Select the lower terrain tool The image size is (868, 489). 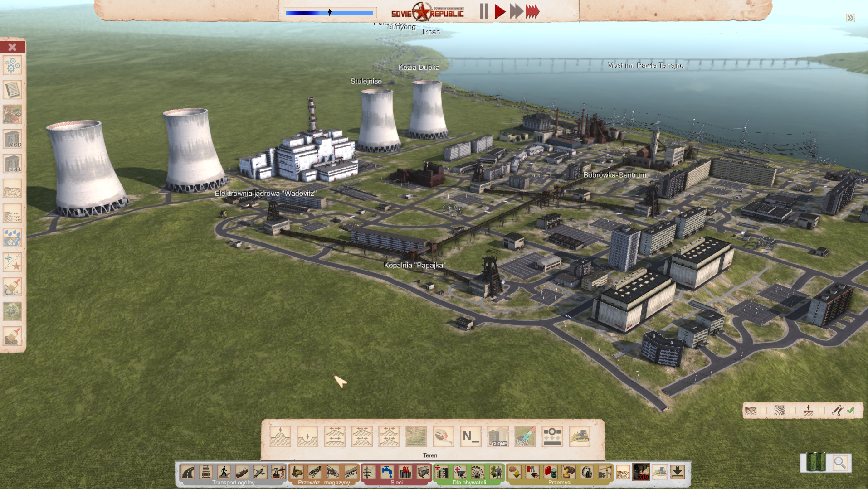[307, 437]
